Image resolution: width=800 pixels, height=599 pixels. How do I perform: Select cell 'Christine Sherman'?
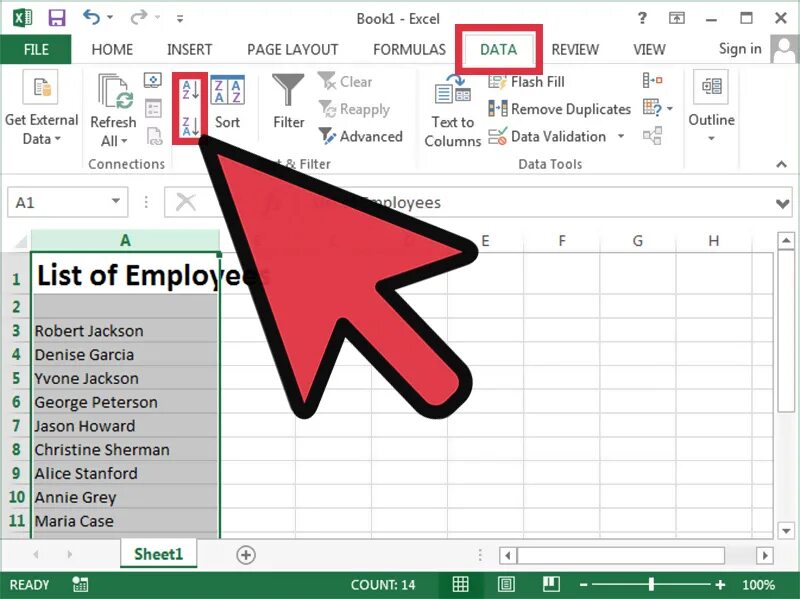click(126, 450)
